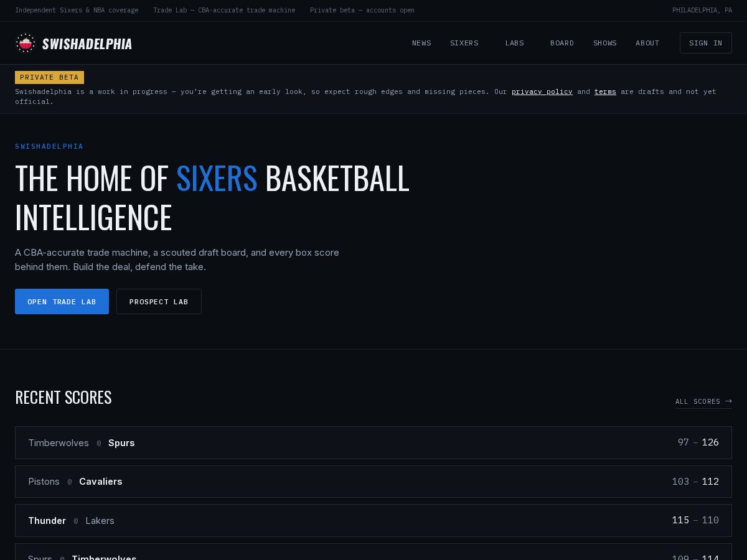Open the NEWS nav item
This screenshot has height=560, width=747.
tap(421, 43)
